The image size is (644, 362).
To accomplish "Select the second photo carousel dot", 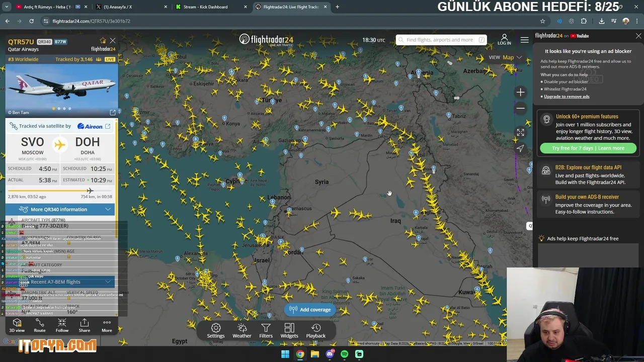I will (x=59, y=109).
